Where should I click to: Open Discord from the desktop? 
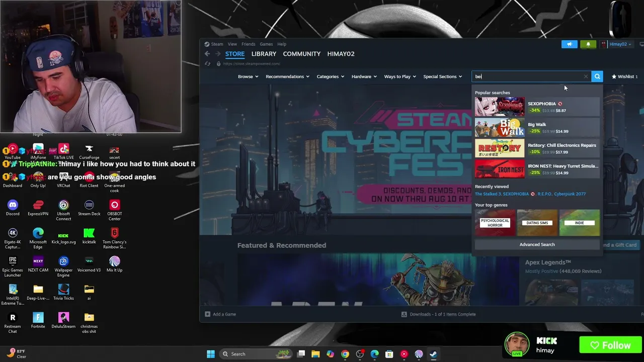(13, 208)
